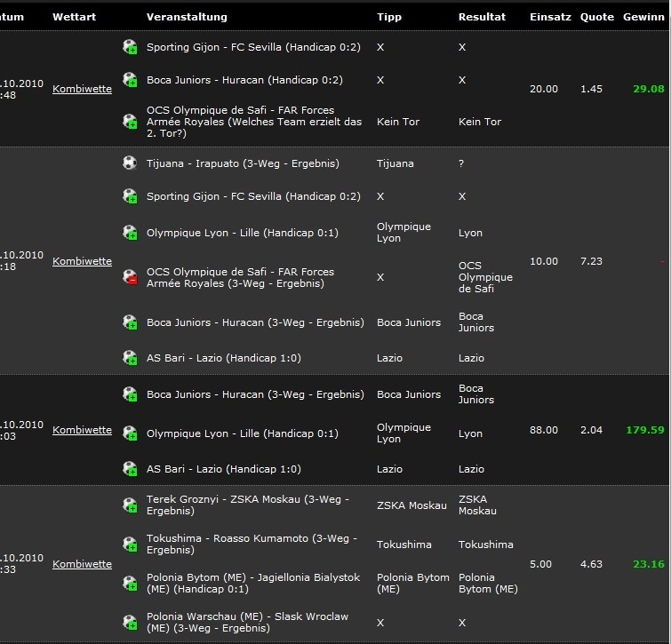
Task: Click the Wettart column header
Action: pyautogui.click(x=74, y=17)
